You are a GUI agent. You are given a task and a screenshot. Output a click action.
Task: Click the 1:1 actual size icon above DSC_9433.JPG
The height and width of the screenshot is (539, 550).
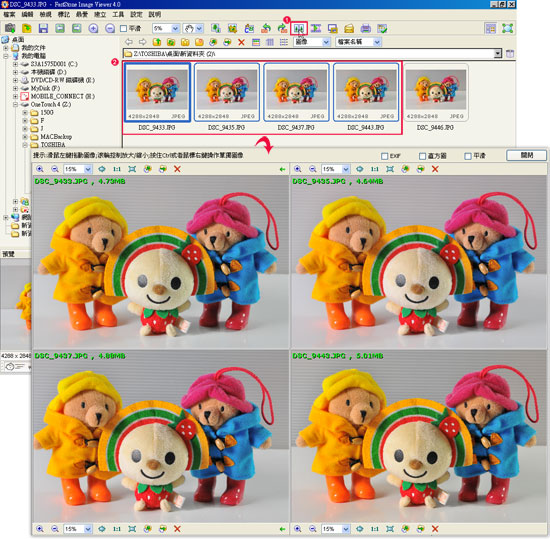pyautogui.click(x=117, y=169)
